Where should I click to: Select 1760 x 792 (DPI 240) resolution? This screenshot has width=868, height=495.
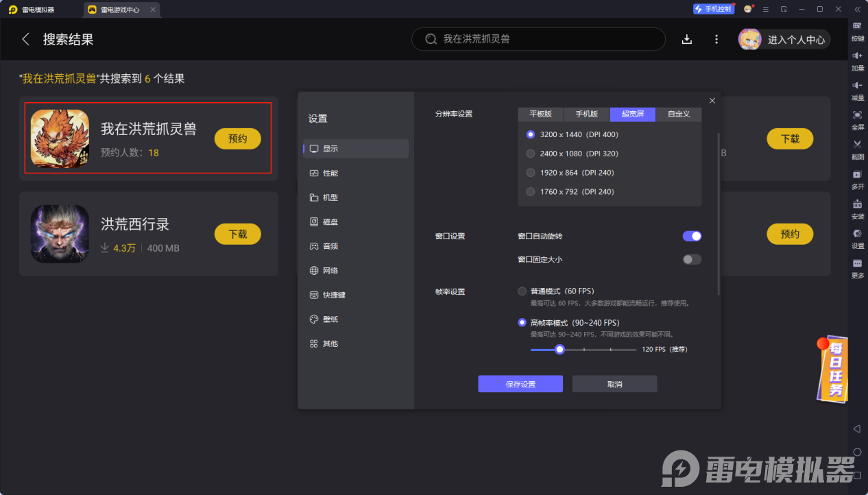pos(530,192)
